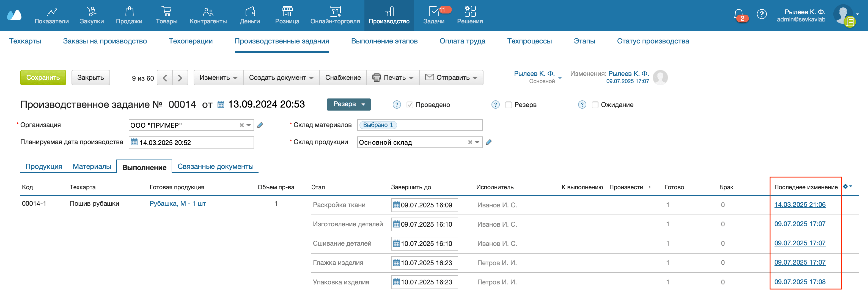
Task: Switch to the Материалы tab
Action: (x=92, y=166)
